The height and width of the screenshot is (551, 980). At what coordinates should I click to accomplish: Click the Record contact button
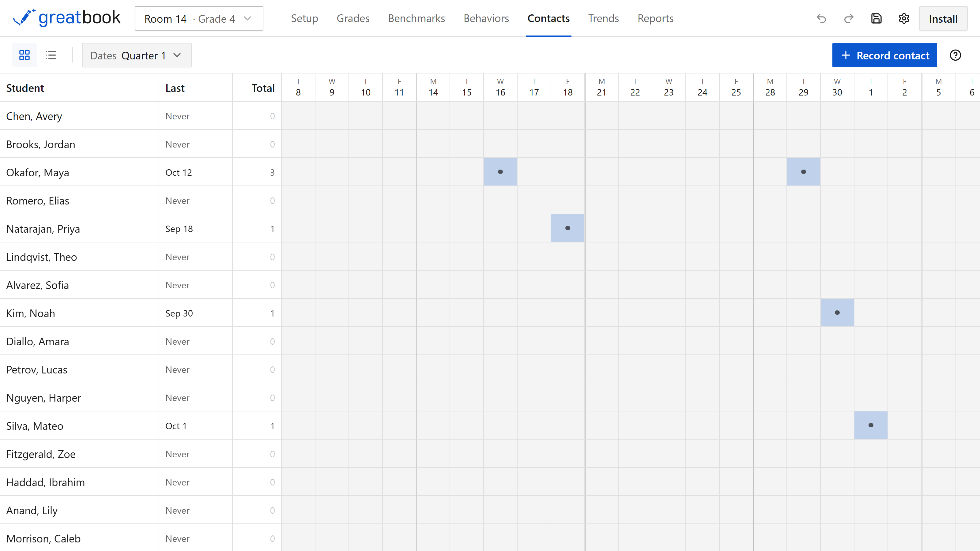pyautogui.click(x=884, y=55)
